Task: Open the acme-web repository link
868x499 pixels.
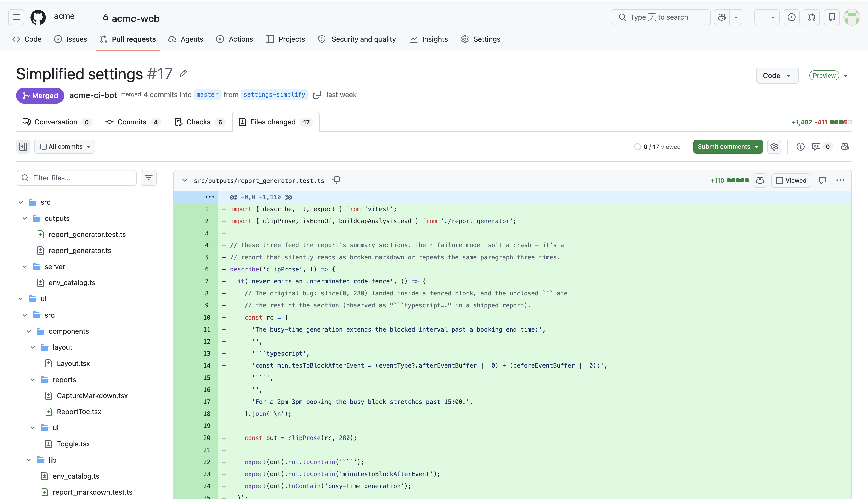Action: [135, 18]
